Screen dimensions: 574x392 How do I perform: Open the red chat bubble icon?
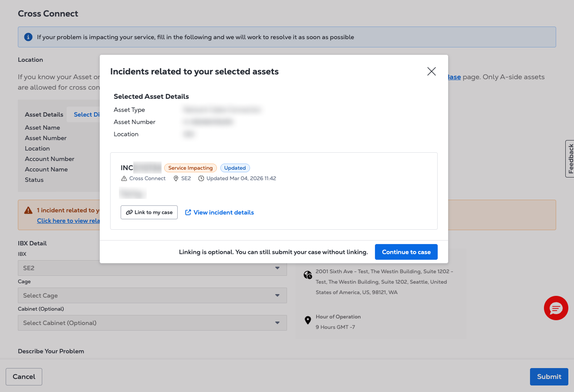[x=556, y=308]
